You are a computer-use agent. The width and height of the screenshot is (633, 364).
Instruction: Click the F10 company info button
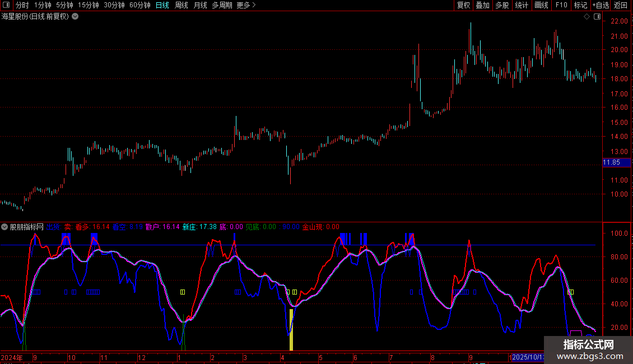click(x=561, y=5)
